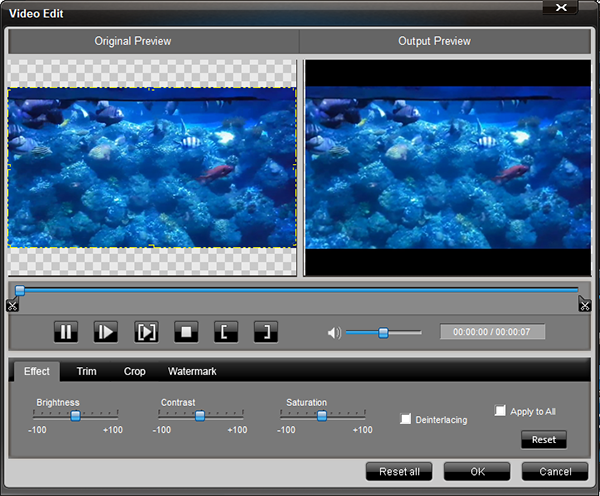Click Brightness -100 label
Viewport: 600px width, 496px height.
coord(37,430)
